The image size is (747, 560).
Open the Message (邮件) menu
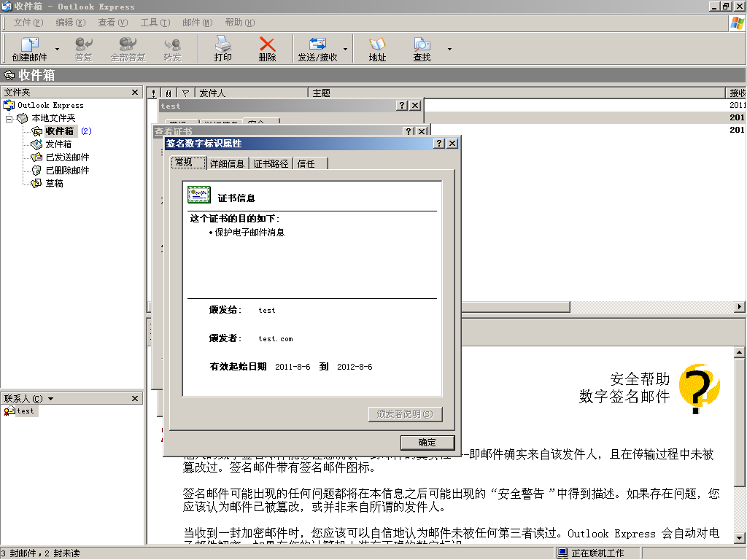tap(197, 23)
